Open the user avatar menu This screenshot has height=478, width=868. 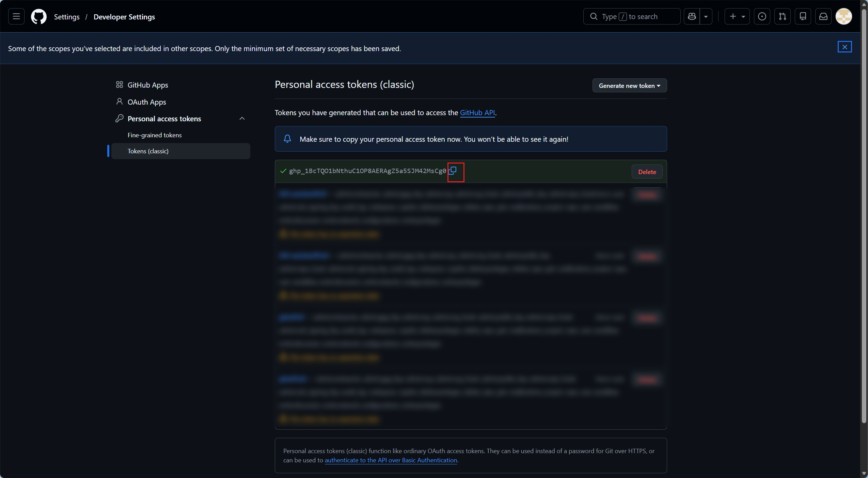(x=844, y=16)
